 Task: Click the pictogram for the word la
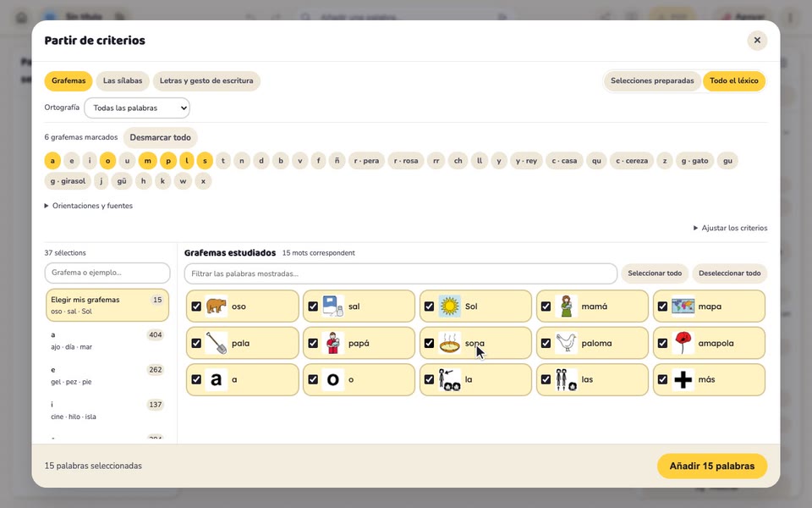[x=449, y=379]
